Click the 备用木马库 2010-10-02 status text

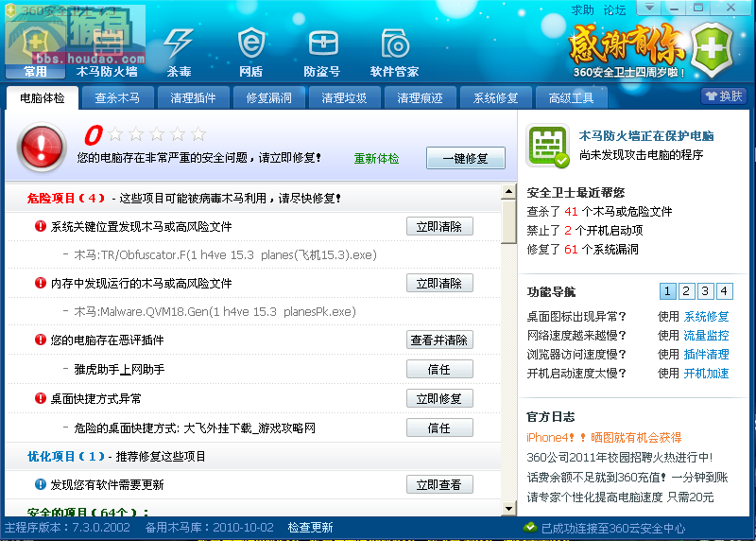209,528
